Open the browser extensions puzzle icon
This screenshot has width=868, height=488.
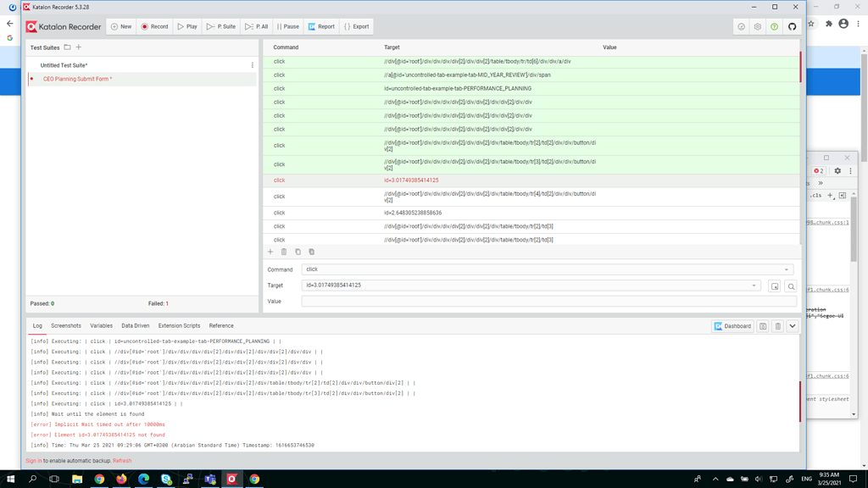[x=829, y=24]
